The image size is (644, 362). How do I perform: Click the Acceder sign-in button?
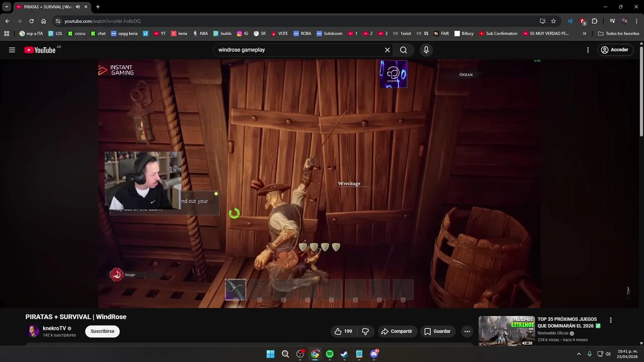[615, 50]
